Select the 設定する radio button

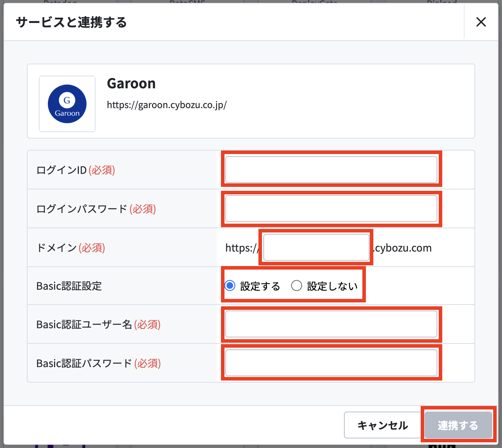click(x=230, y=285)
